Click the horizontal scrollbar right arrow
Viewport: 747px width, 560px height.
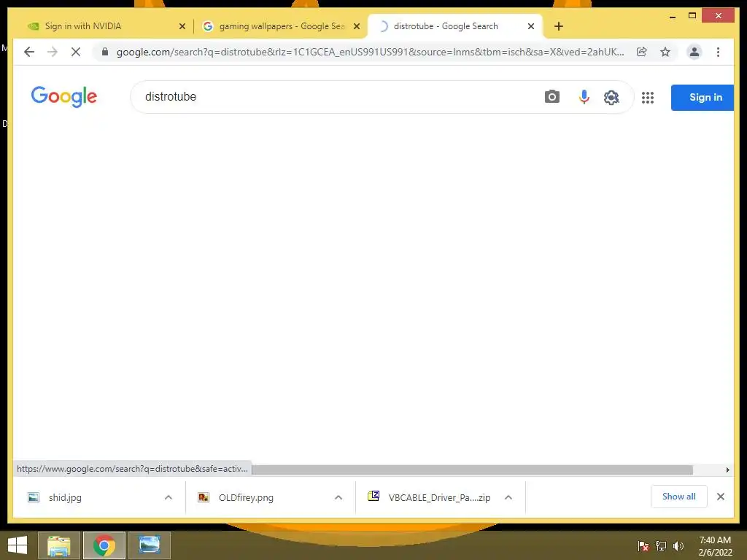click(727, 470)
